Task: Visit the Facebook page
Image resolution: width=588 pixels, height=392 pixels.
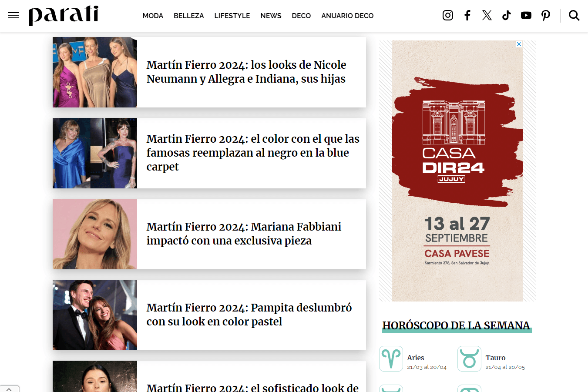Action: 467,16
